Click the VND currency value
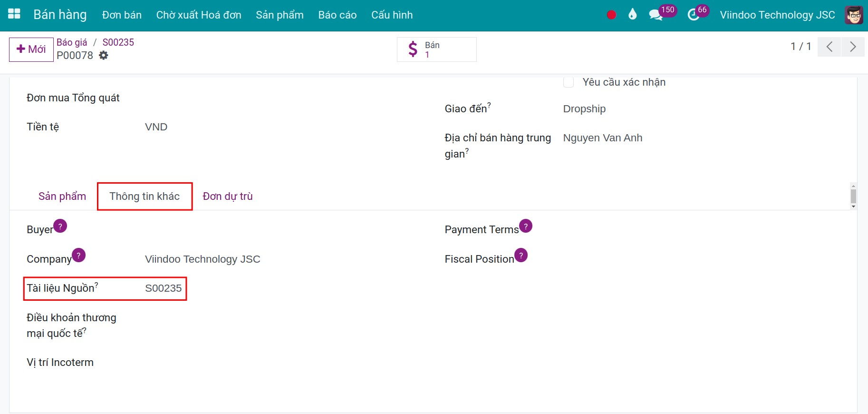The width and height of the screenshot is (868, 414). click(156, 127)
